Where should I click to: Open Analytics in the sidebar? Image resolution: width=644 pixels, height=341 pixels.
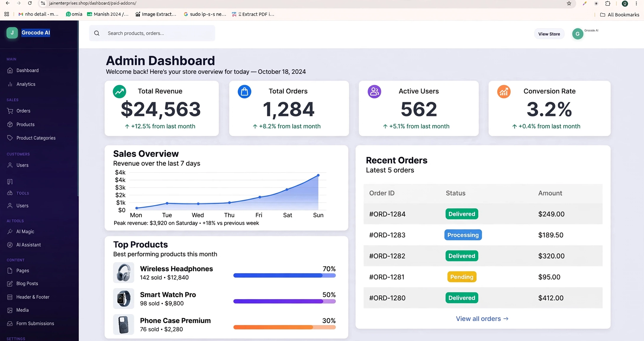(26, 84)
